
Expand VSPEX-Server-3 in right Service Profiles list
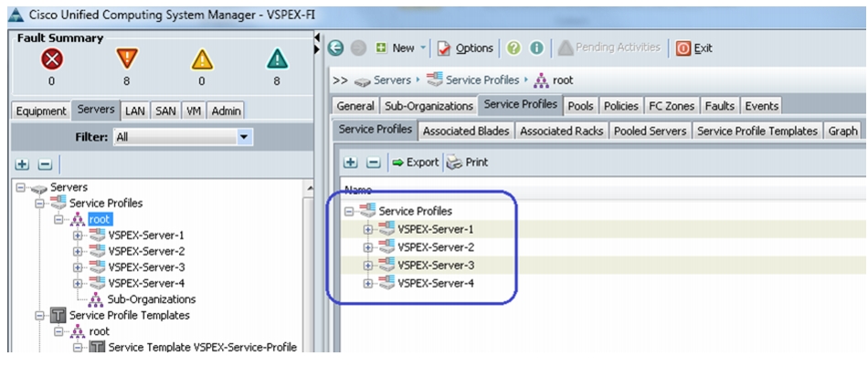tap(367, 266)
